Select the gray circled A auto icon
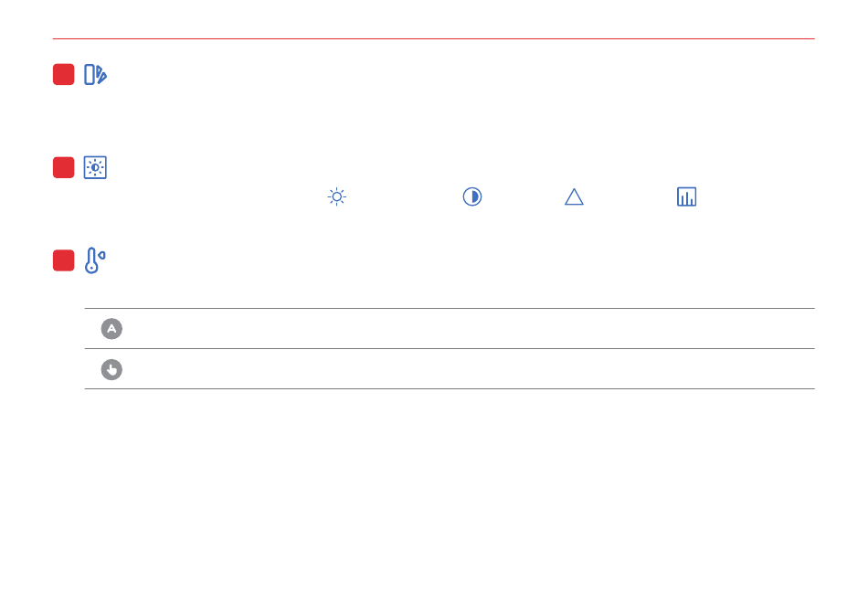The image size is (868, 604). click(x=111, y=329)
